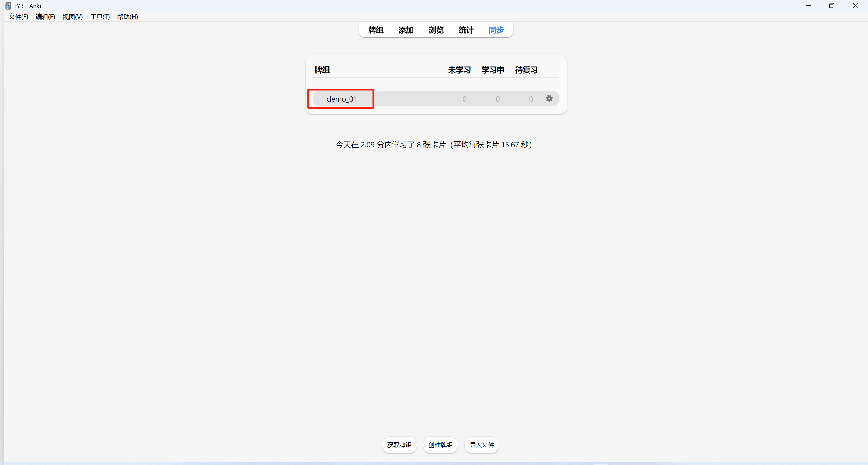Open the 浏览 card browser
Image resolution: width=868 pixels, height=465 pixels.
(x=436, y=30)
